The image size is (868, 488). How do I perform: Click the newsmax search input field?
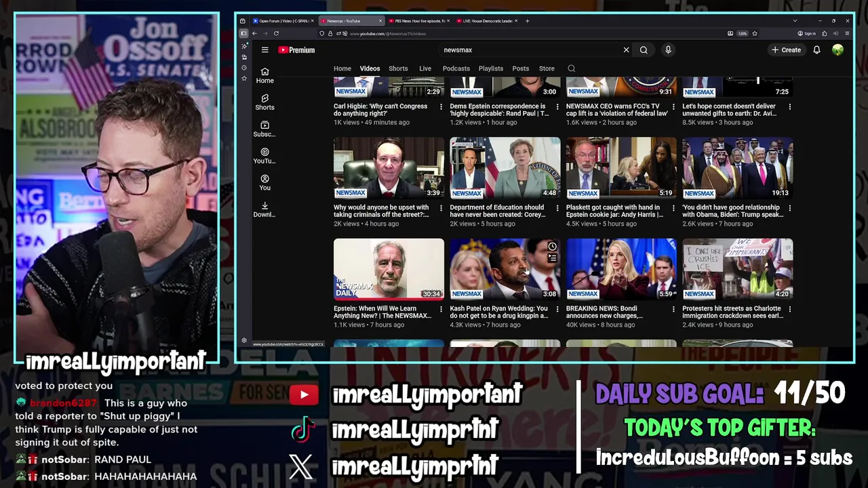[529, 49]
